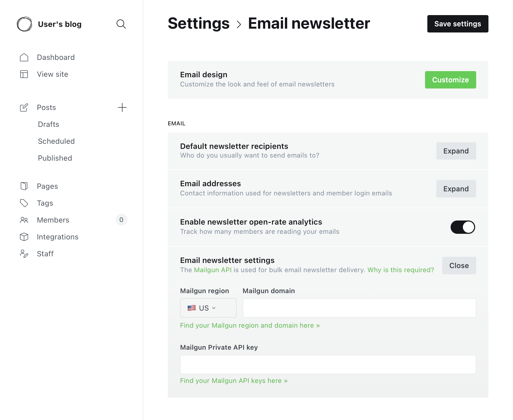This screenshot has height=420, width=513.
Task: Close the Email newsletter settings panel
Action: coord(459,265)
